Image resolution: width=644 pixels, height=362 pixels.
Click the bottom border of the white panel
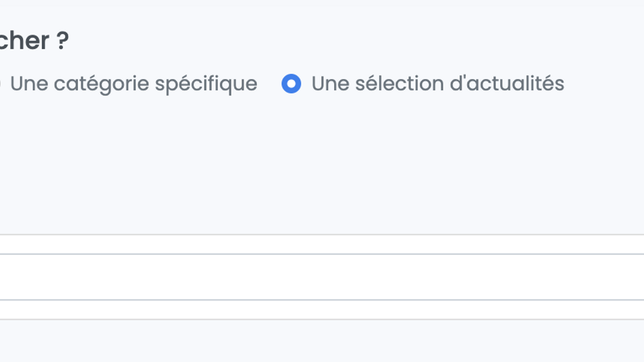(322, 319)
